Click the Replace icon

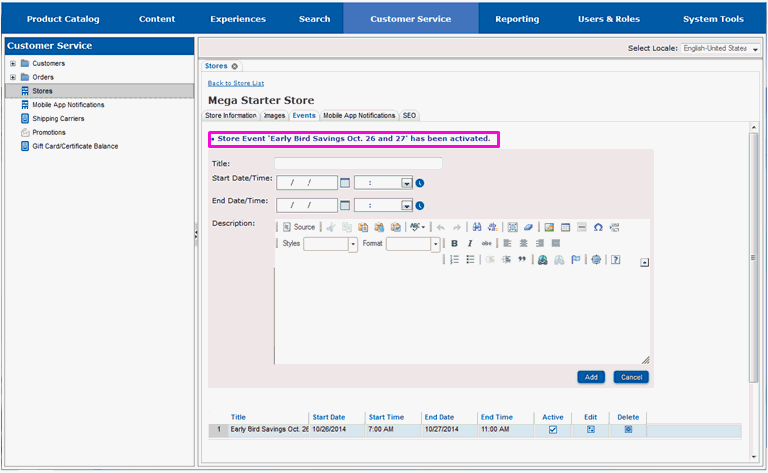493,227
